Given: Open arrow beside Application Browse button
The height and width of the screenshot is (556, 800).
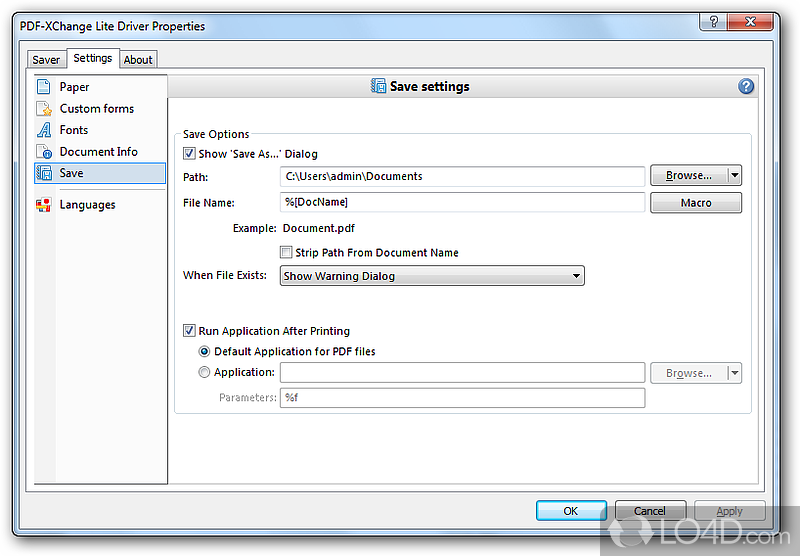Looking at the screenshot, I should coord(734,373).
